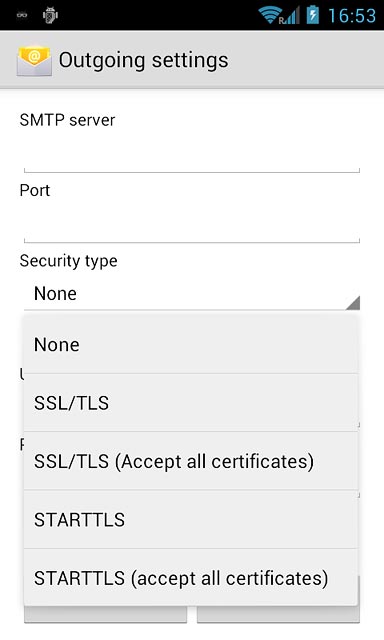Viewport: 384px width, 640px height.
Task: Tap the mobile signal bars icon
Action: click(x=291, y=16)
